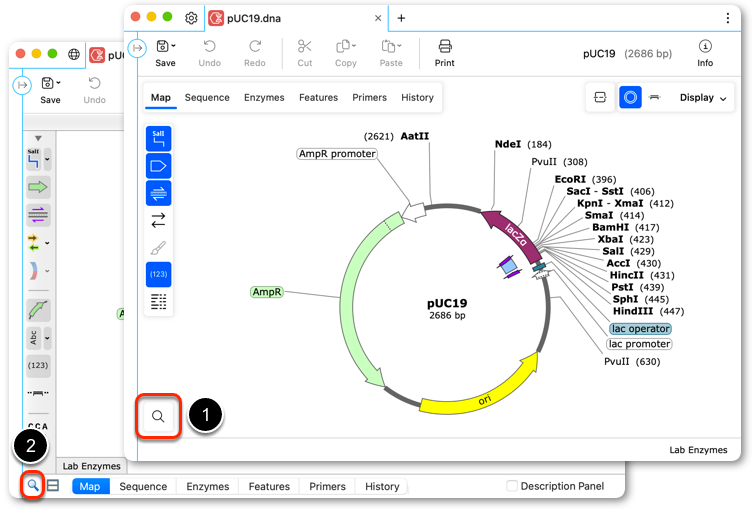Toggle the side panel in front window

point(137,48)
